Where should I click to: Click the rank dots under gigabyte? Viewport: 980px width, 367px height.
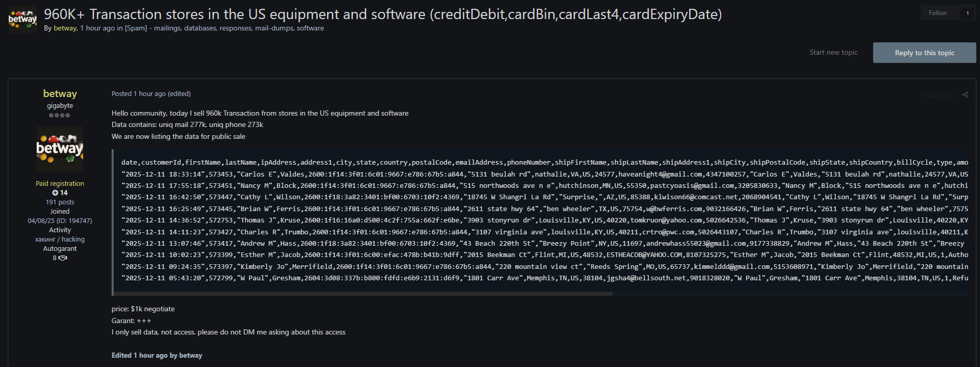(x=59, y=115)
